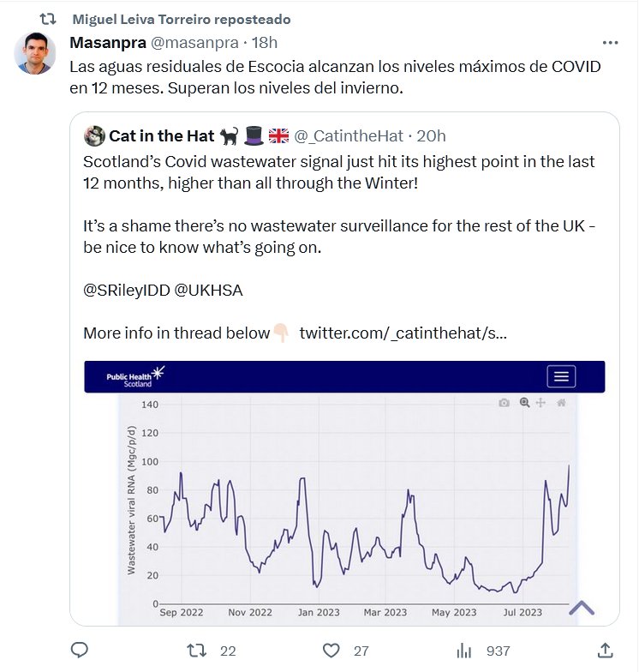Open Miguel Leiva Torreiro reposteado link
This screenshot has width=639, height=672.
(181, 19)
